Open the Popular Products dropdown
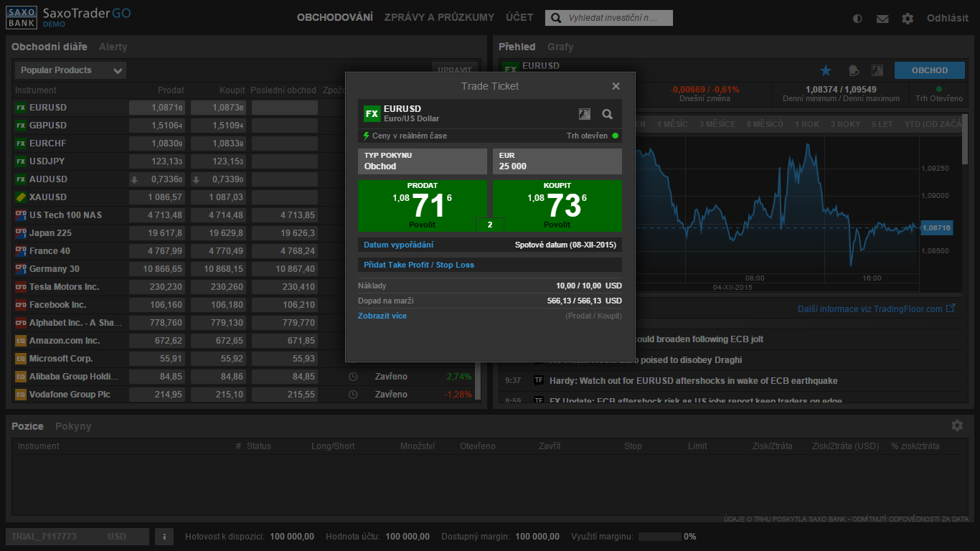980x551 pixels. pyautogui.click(x=70, y=70)
